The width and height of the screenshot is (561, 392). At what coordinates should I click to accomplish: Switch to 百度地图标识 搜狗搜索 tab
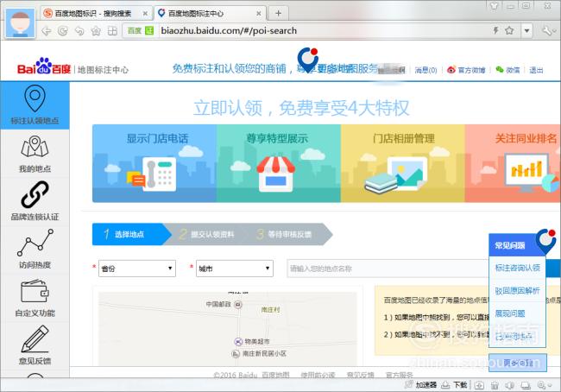click(92, 14)
